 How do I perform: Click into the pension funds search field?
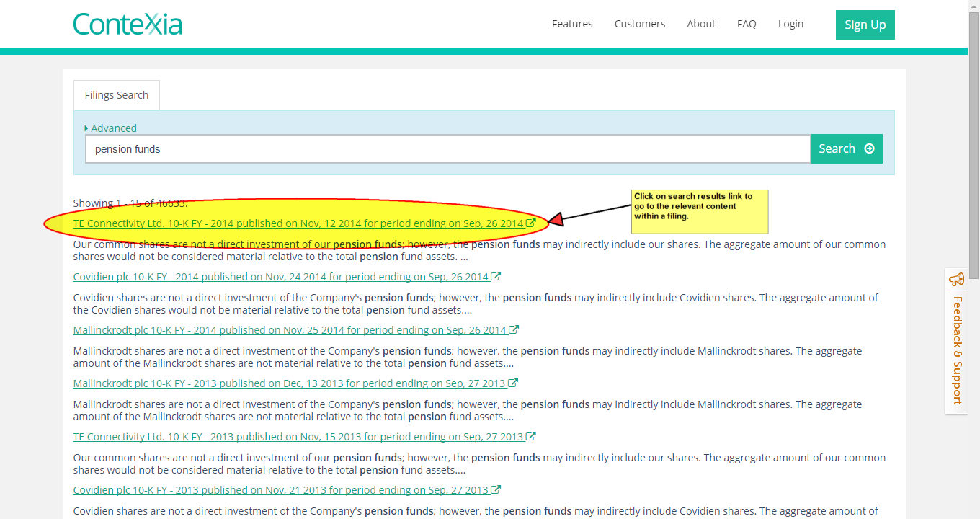(x=448, y=149)
